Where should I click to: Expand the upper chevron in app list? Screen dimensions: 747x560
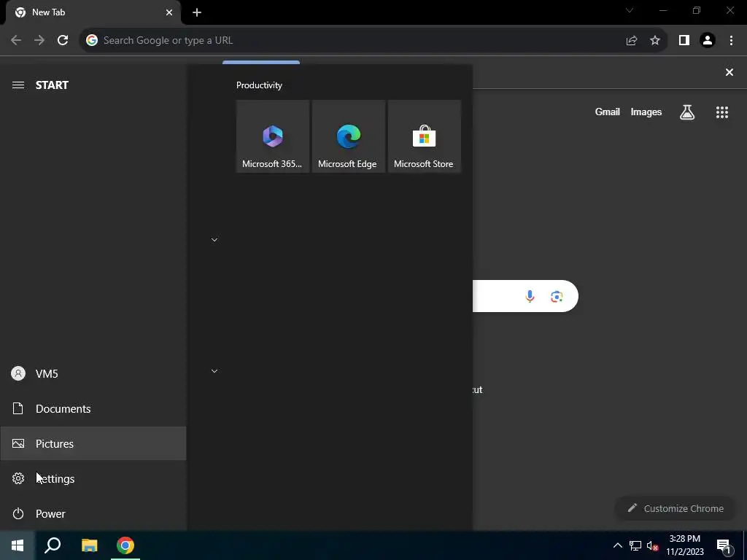click(x=214, y=239)
